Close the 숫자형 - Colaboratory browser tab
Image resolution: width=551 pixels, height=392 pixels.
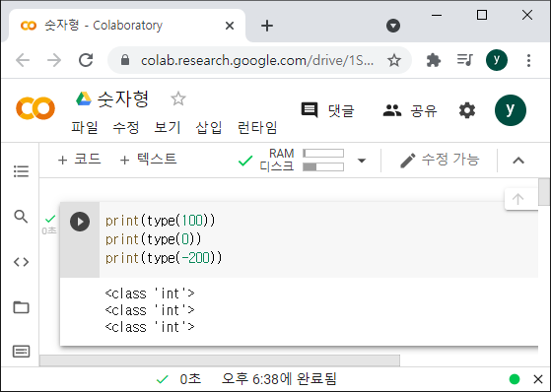[x=230, y=26]
